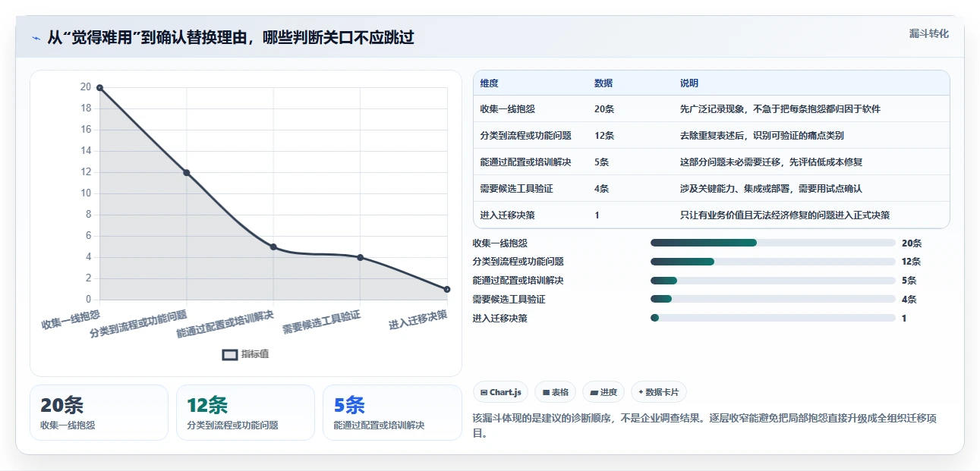Open the 5条 能通过配置或培训解决 data card
This screenshot has height=471, width=980.
[x=392, y=413]
